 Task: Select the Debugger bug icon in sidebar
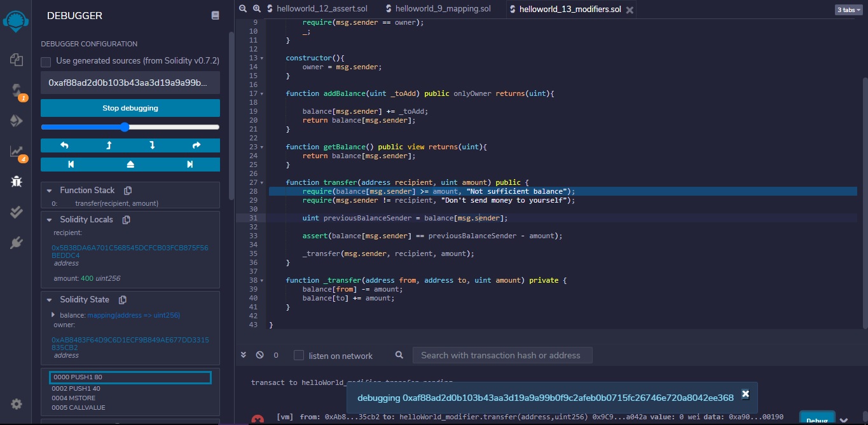[x=17, y=182]
